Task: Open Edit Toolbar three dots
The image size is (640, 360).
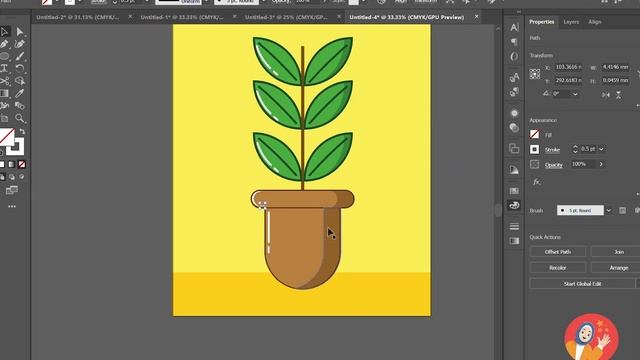Action: pyautogui.click(x=12, y=207)
